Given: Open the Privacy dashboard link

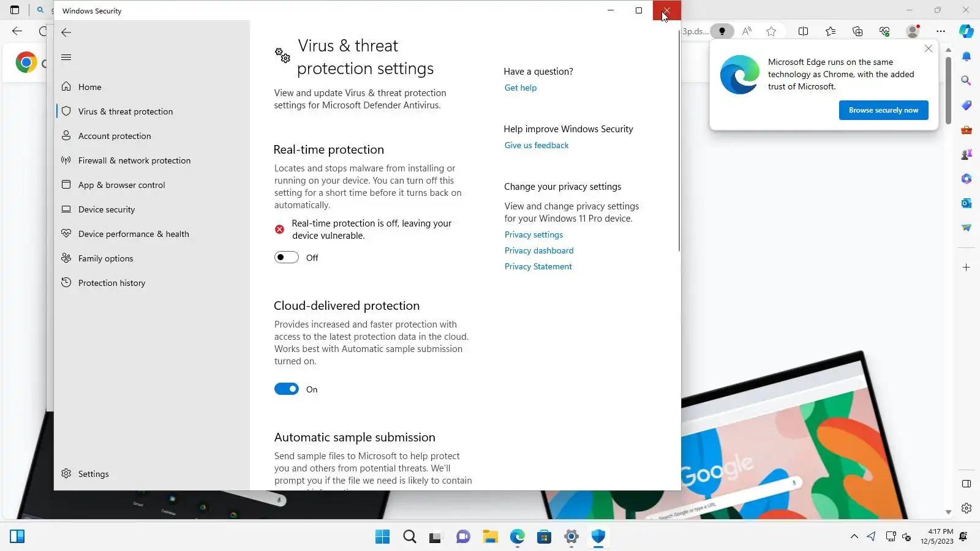Looking at the screenshot, I should coord(539,250).
